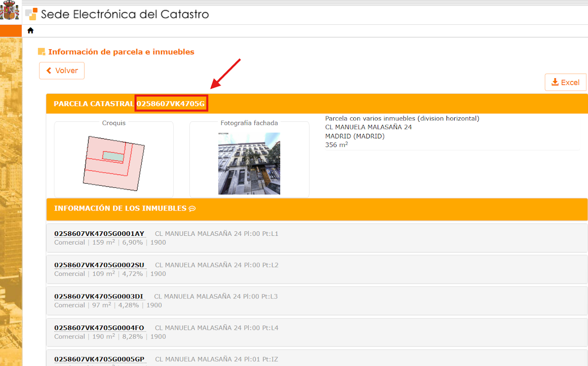Click the Volver back button
The image size is (588, 366).
(62, 71)
